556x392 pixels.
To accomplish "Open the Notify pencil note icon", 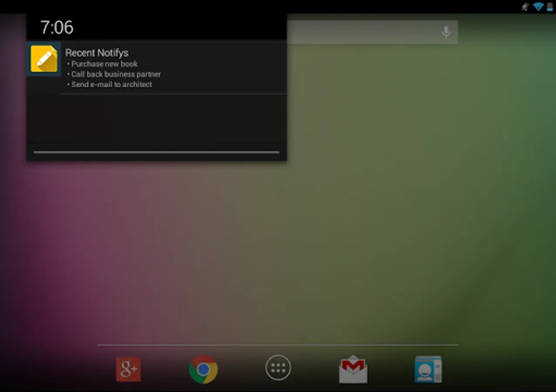I will (x=44, y=59).
